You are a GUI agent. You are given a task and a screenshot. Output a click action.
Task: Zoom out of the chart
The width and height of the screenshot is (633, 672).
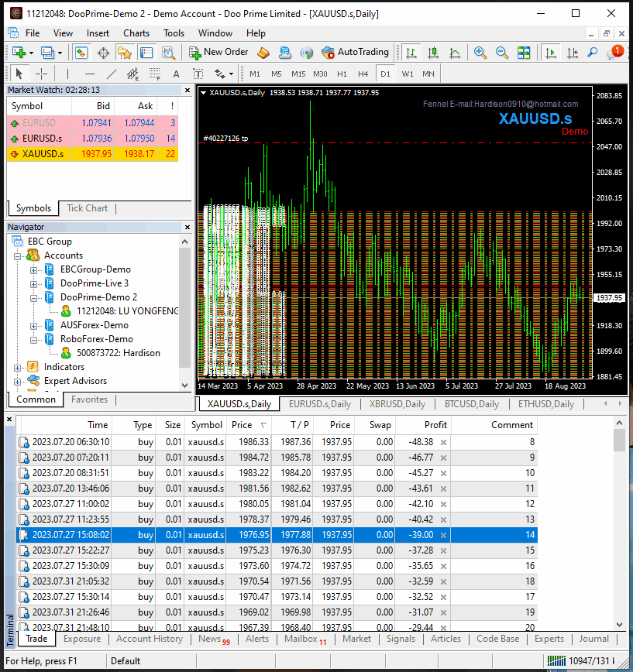[x=502, y=53]
